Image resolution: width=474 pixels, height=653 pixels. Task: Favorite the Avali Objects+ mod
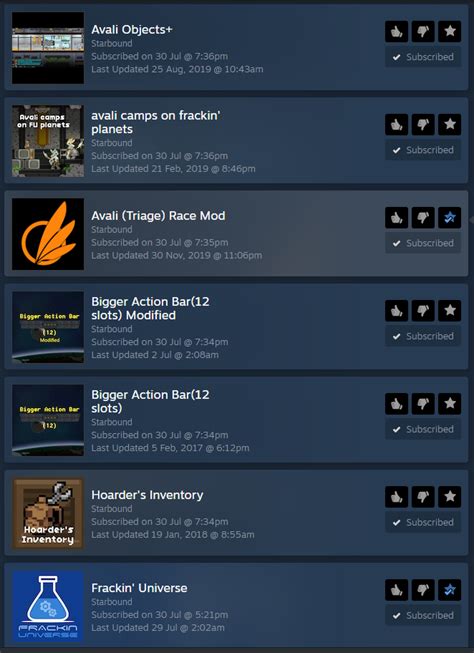coord(449,31)
